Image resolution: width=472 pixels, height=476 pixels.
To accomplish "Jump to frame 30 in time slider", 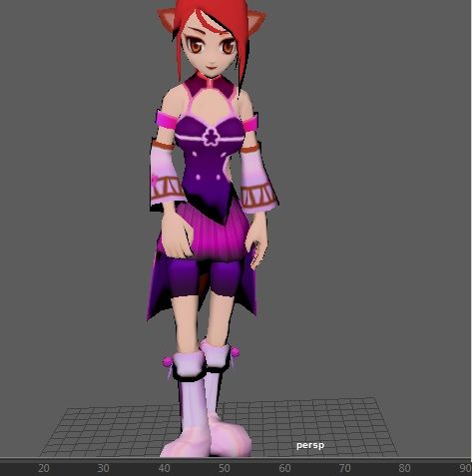I will pos(104,468).
